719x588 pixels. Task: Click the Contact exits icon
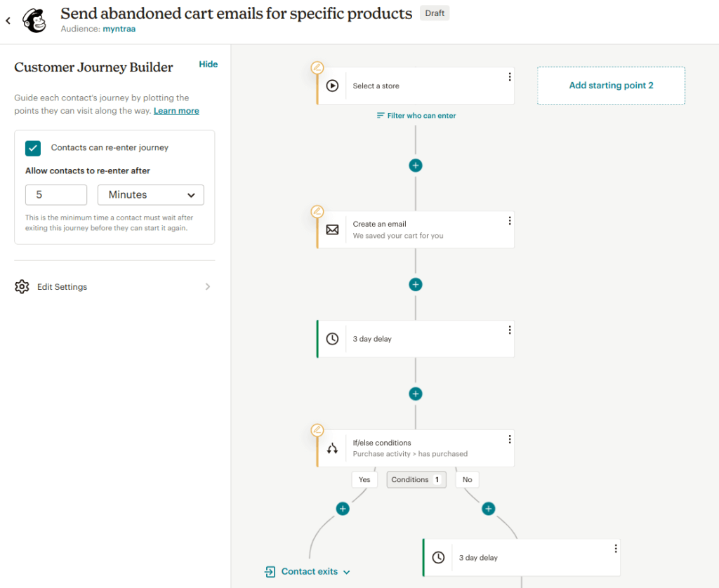pos(270,571)
